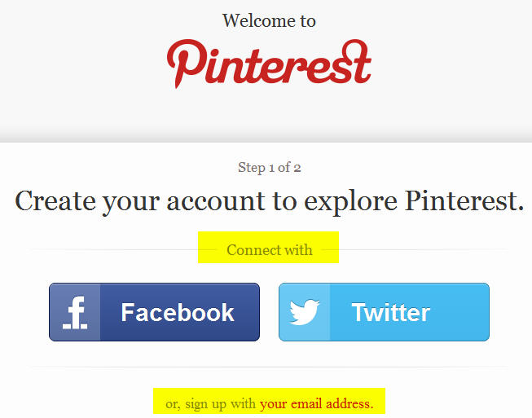This screenshot has height=418, width=532.
Task: Select the "Step 1 of 2" indicator
Action: coord(270,168)
